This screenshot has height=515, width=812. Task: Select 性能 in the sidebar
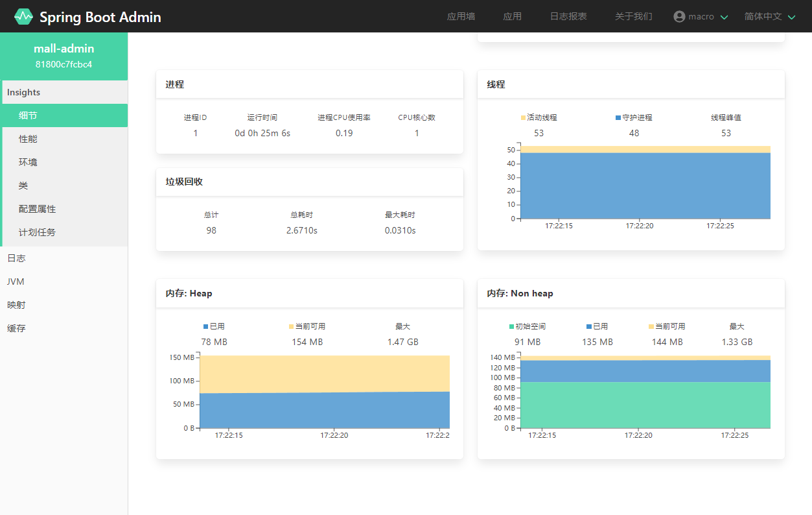[28, 139]
